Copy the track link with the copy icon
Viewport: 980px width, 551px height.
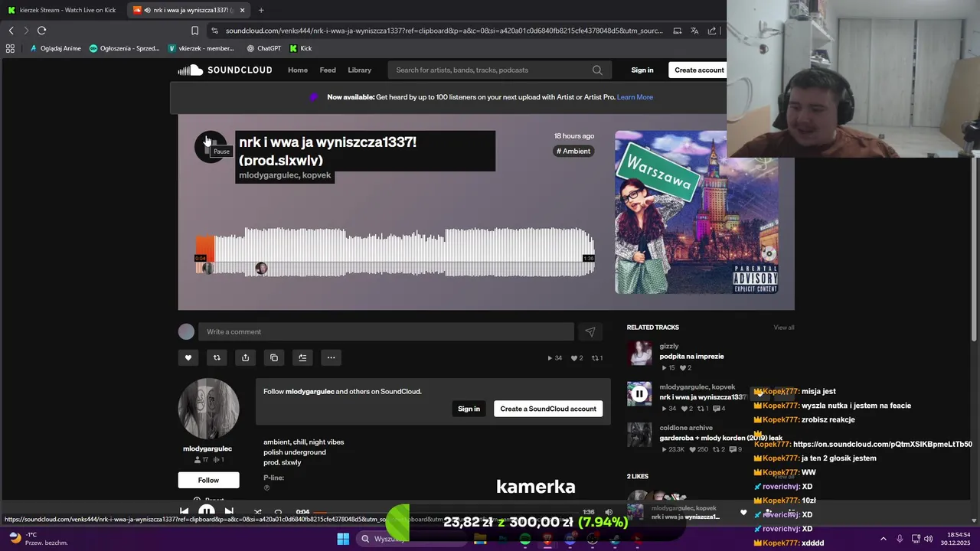(274, 357)
